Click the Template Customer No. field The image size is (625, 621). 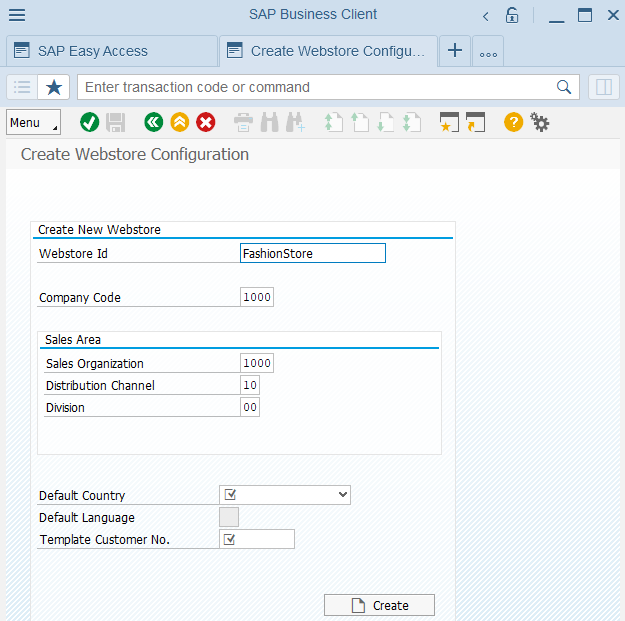click(257, 539)
